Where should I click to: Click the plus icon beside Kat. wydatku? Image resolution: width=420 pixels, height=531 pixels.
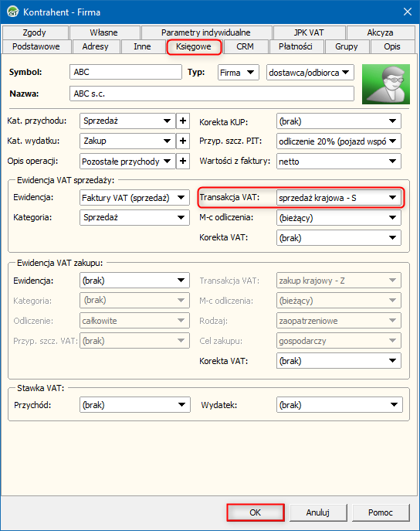(x=183, y=141)
